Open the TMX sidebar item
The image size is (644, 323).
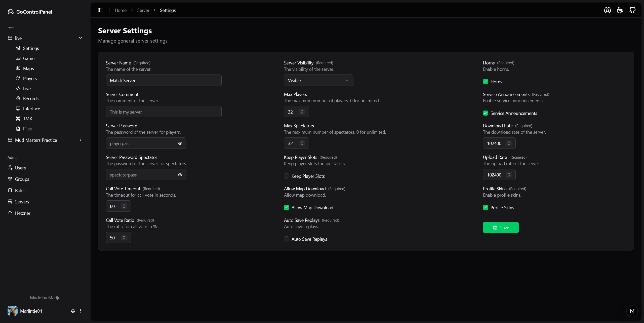[x=27, y=119]
